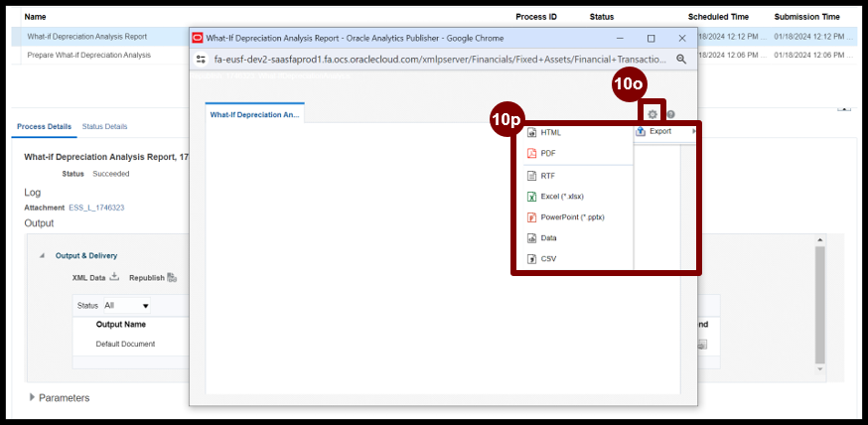This screenshot has width=868, height=425.
Task: Select the What-If Depreciation An... report tab
Action: [254, 114]
